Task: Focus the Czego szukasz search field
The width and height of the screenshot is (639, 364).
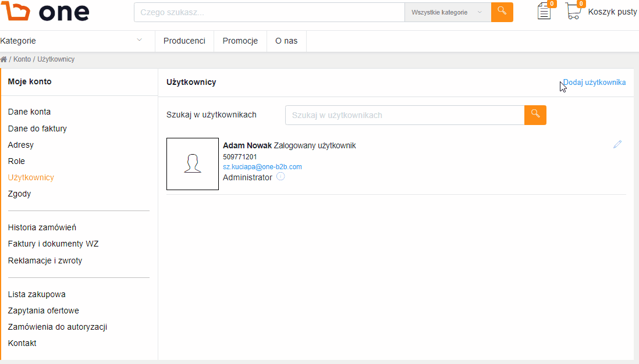Action: (269, 12)
